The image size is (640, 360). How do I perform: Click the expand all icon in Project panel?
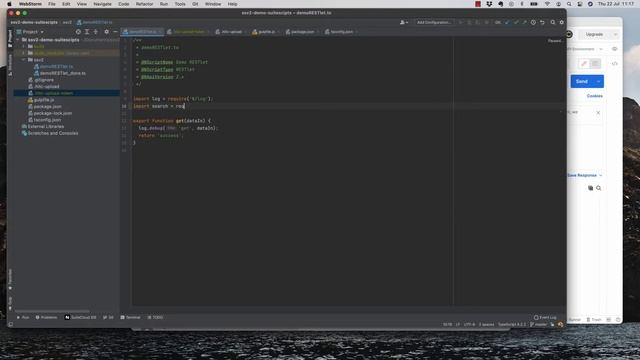[87, 31]
